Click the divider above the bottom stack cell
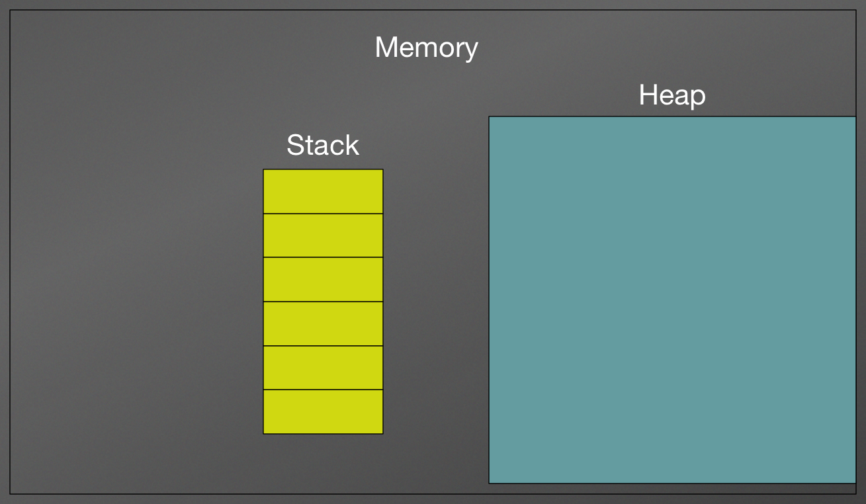 [323, 390]
